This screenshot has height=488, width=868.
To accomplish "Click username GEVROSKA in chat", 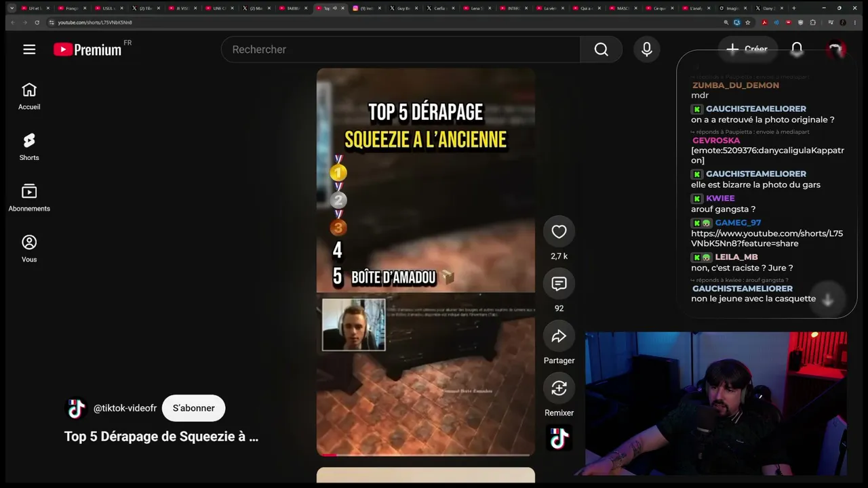I will (716, 141).
